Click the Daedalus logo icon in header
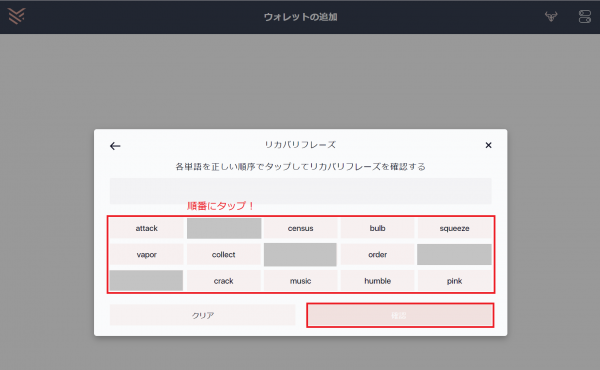Viewport: 600px width, 370px height. point(16,16)
